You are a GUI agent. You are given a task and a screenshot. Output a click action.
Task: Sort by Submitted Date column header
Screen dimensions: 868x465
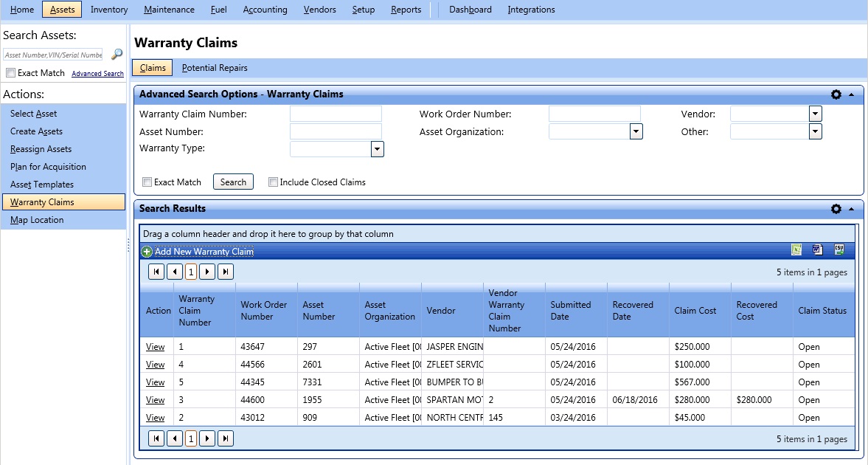coord(570,311)
